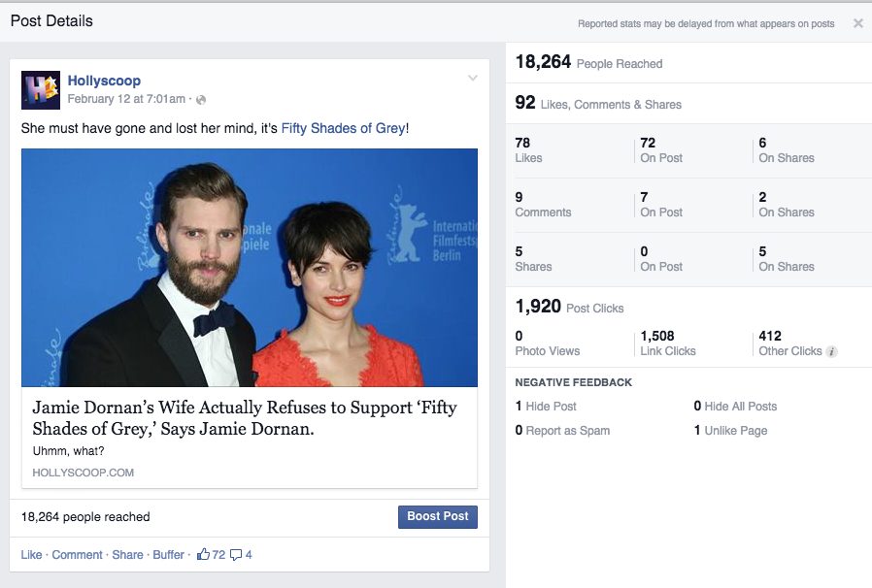This screenshot has width=872, height=588.
Task: Click the 18,264 People Reached stat
Action: coord(588,62)
